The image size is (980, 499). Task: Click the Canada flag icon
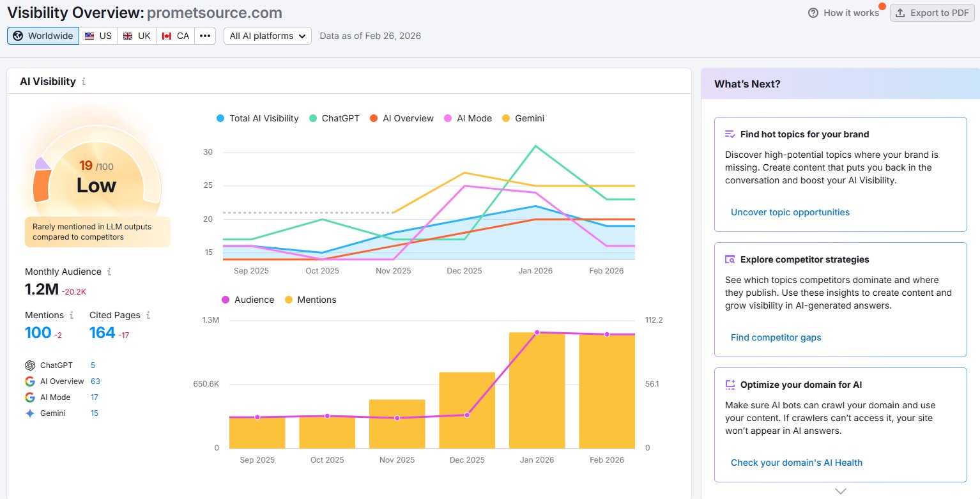pyautogui.click(x=167, y=36)
